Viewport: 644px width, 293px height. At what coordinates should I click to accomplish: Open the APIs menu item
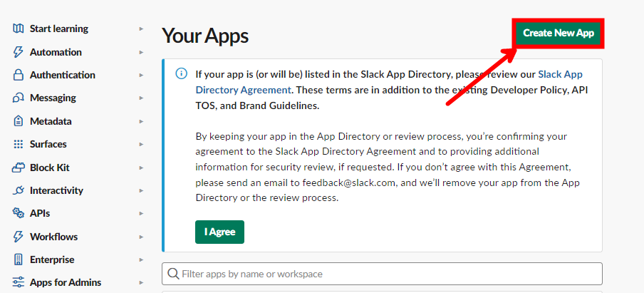coord(40,213)
